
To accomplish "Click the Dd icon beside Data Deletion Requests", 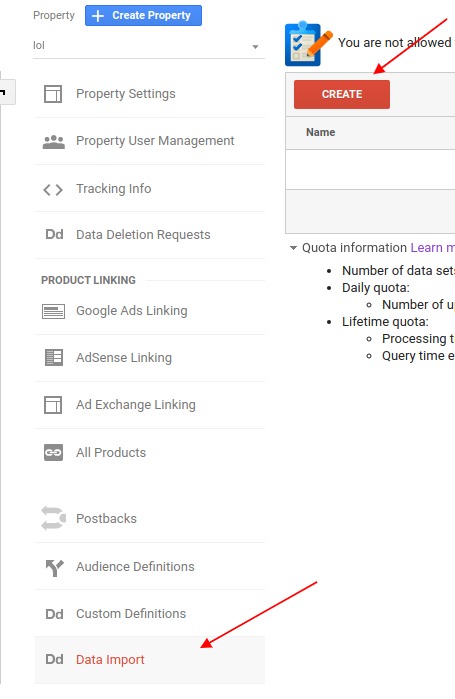I will click(54, 234).
